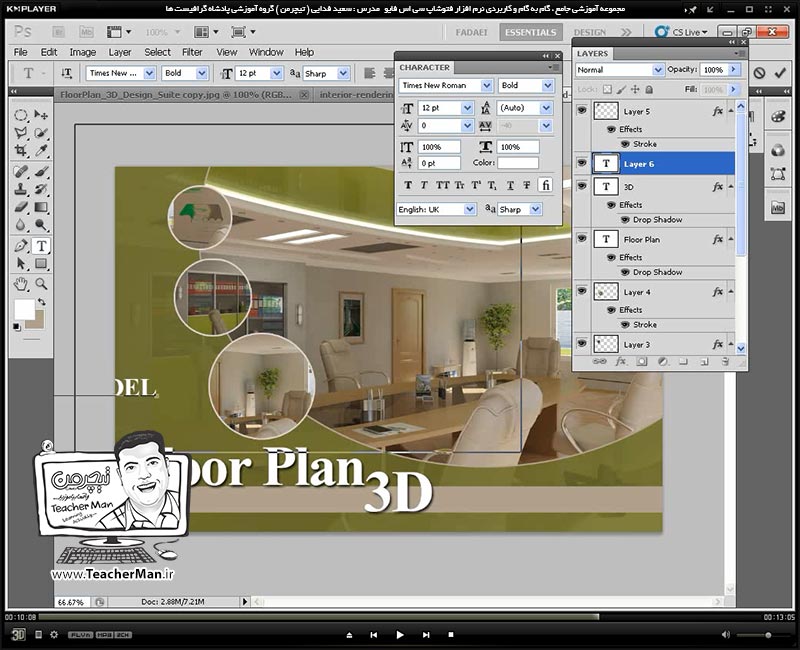800x650 pixels.
Task: Collapse effects of Floor Plan layer
Action: click(x=731, y=239)
